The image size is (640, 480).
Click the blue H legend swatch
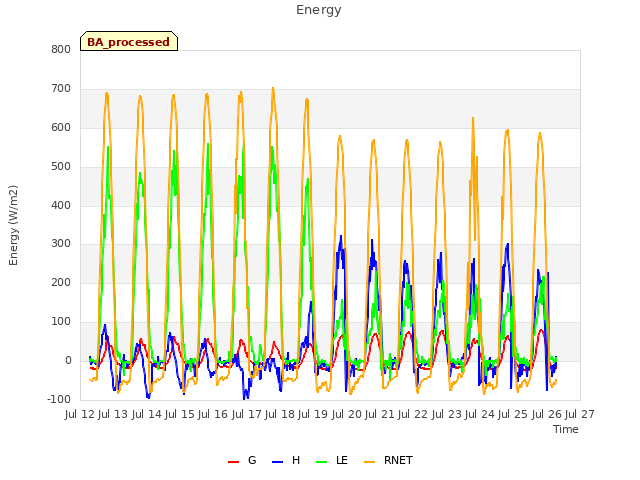coord(278,462)
